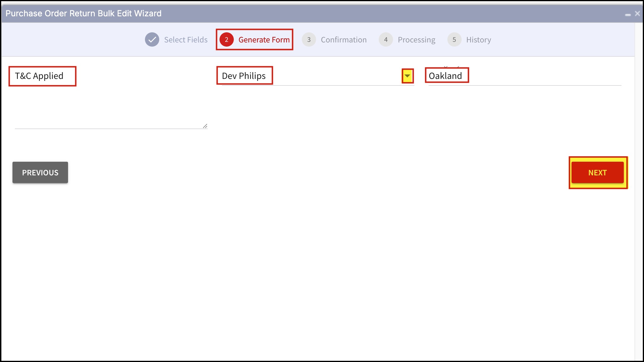The image size is (644, 362).
Task: Open the Processing step label
Action: pyautogui.click(x=416, y=40)
